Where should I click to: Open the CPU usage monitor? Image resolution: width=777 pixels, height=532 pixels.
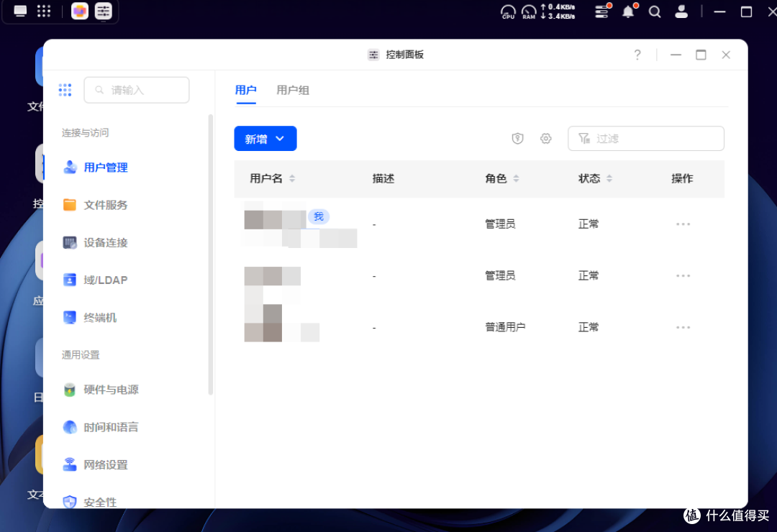[x=508, y=12]
